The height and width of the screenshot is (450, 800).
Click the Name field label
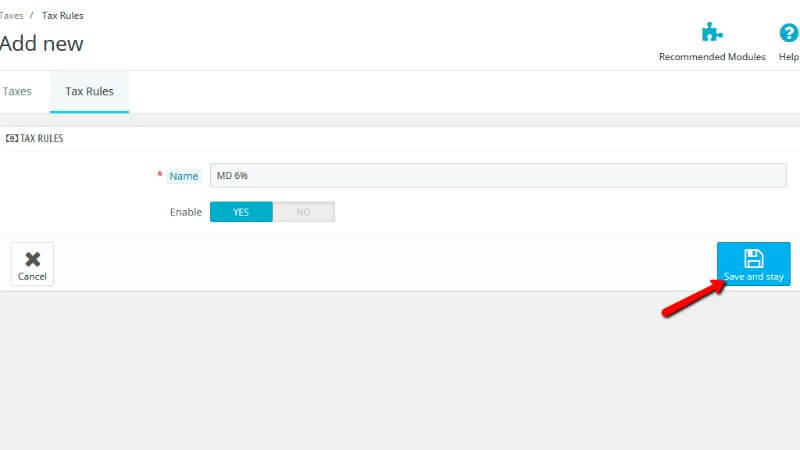coord(184,176)
